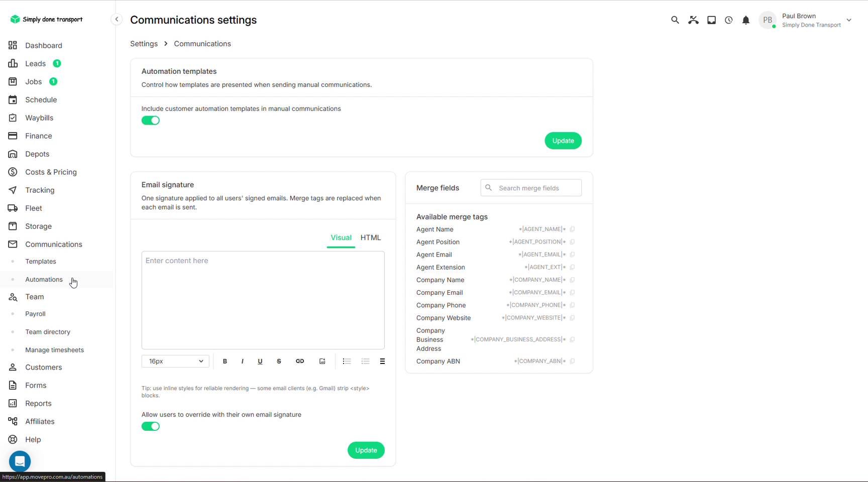
Task: Click the numbered list icon
Action: click(365, 361)
